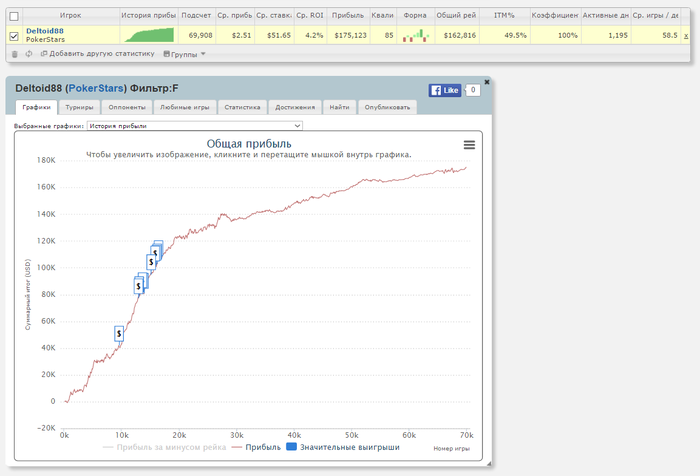This screenshot has width=700, height=476.
Task: Toggle Прибыль за минусом рейка legend series
Action: click(164, 447)
